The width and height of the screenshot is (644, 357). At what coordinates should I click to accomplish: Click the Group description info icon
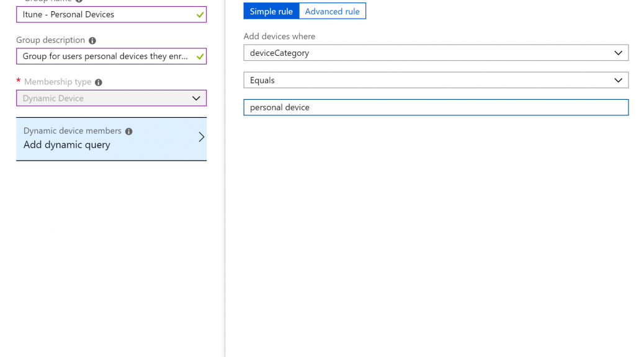click(92, 41)
